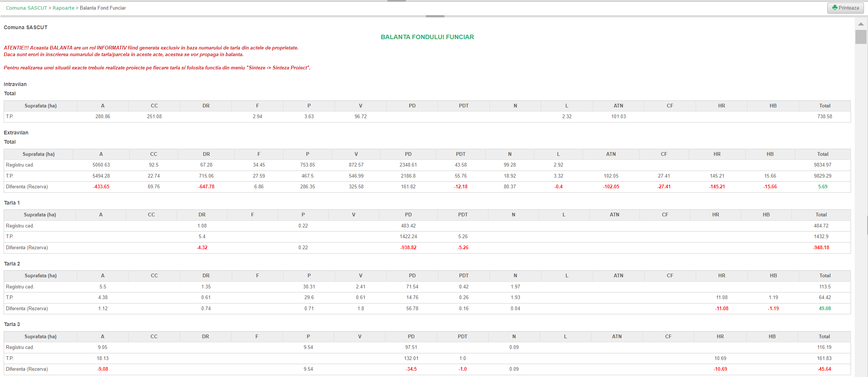Go to the Rapoarte breadcrumb link
Image resolution: width=868 pixels, height=377 pixels.
click(x=63, y=8)
